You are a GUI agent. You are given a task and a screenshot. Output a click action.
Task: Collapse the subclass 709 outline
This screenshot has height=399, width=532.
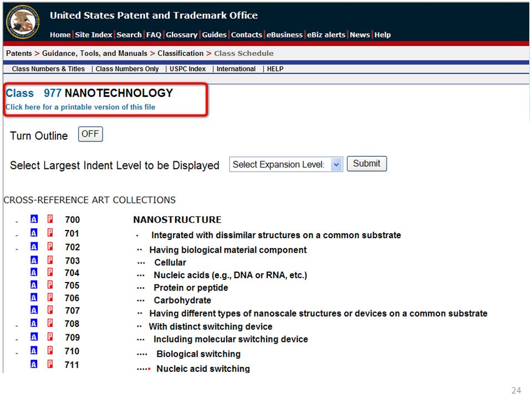point(17,340)
